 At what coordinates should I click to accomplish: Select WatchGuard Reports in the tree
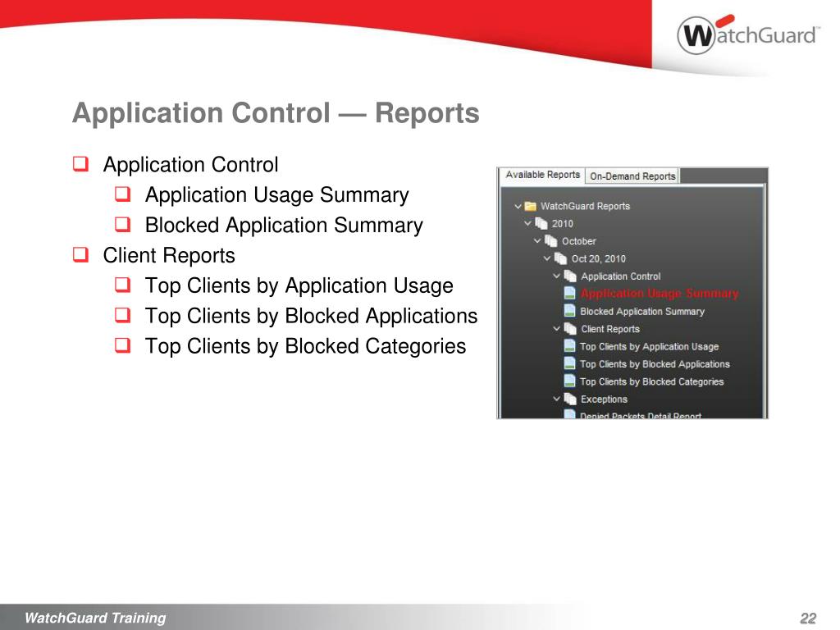tap(585, 206)
